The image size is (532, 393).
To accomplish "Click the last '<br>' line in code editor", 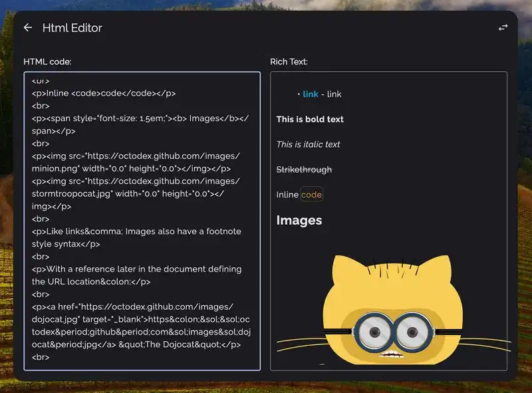I will point(41,357).
